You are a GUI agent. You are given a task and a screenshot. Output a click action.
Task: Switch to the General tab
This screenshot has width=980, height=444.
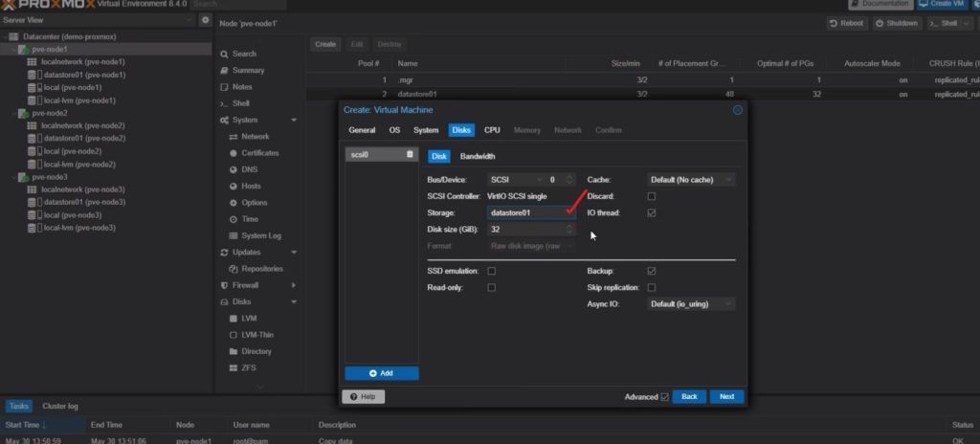[x=362, y=130]
